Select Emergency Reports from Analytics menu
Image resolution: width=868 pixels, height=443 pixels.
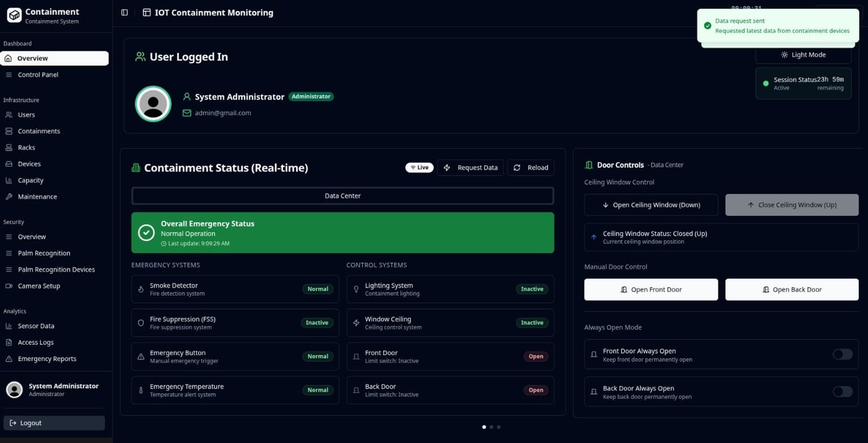[47, 359]
